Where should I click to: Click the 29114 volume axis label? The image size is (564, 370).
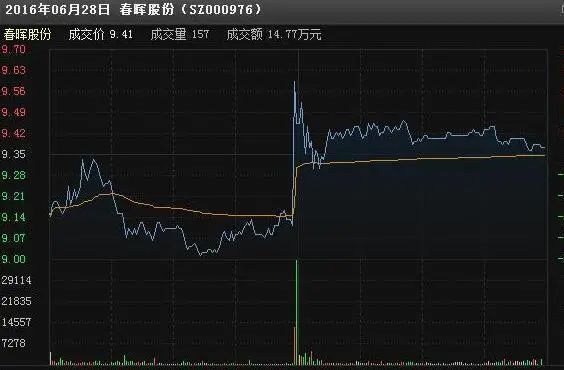(x=17, y=280)
